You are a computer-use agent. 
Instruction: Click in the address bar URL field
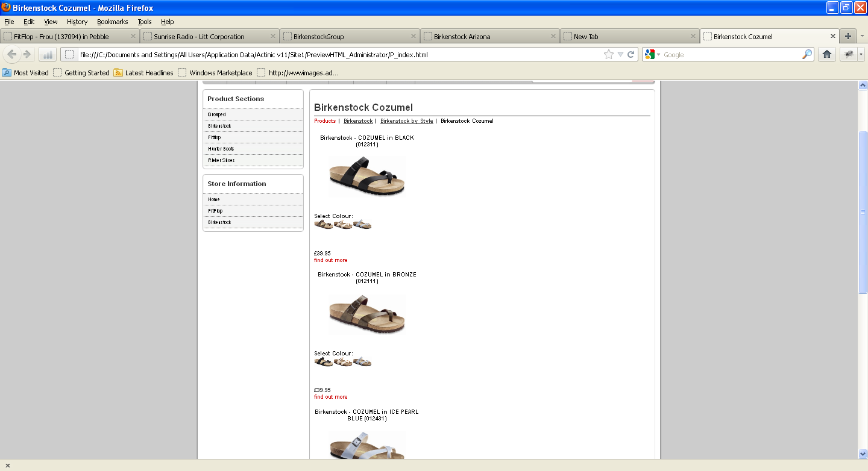(338, 55)
